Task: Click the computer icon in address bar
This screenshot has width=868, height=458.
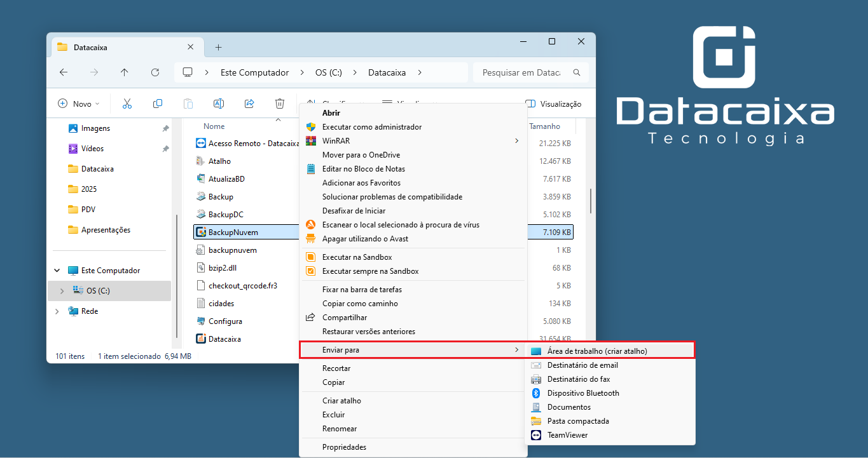Action: click(188, 72)
